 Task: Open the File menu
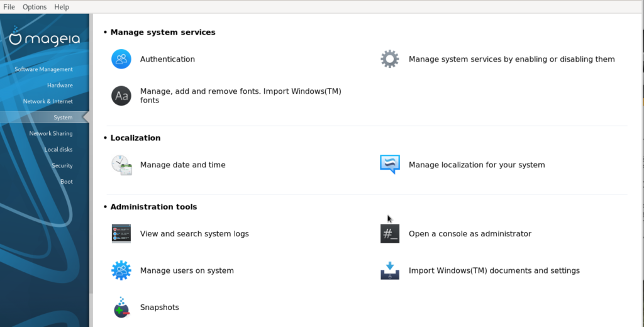click(9, 7)
